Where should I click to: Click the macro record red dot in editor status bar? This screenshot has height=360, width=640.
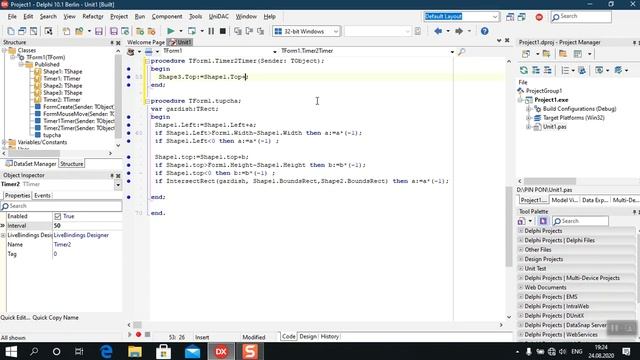(138, 335)
